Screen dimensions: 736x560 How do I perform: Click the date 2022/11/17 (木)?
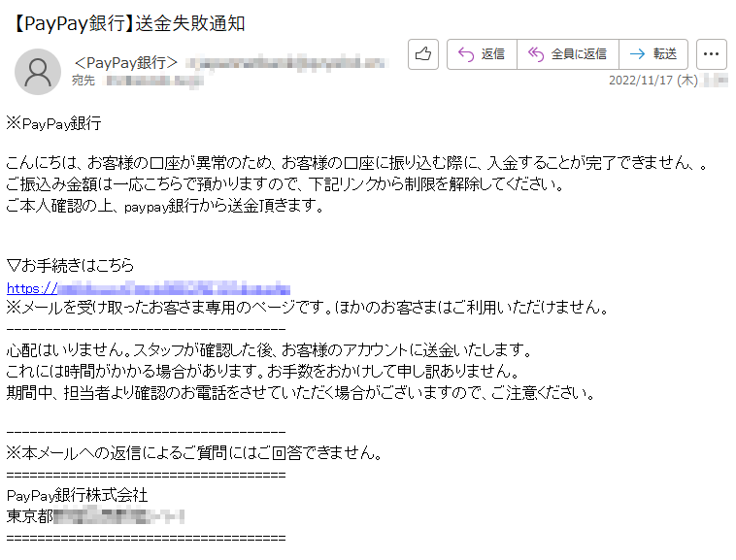click(652, 81)
